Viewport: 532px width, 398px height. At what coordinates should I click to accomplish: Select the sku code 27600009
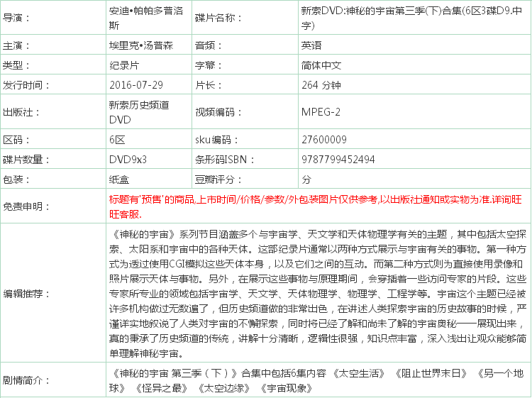pyautogui.click(x=323, y=139)
